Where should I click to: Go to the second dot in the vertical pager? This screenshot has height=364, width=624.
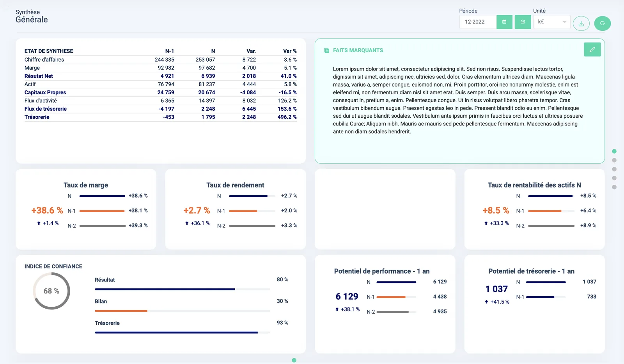click(614, 160)
